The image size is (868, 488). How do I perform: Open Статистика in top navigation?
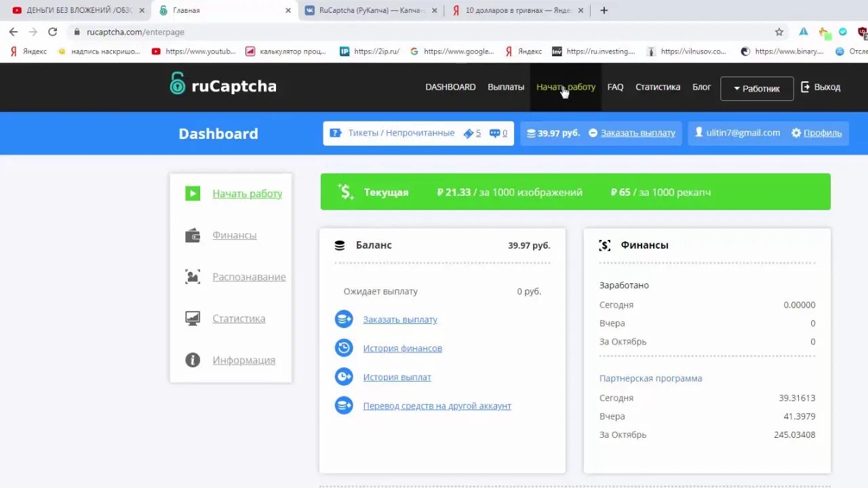[658, 87]
